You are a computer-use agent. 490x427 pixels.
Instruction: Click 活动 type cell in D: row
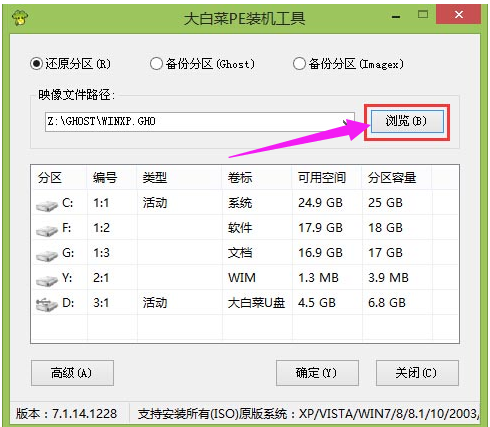155,303
